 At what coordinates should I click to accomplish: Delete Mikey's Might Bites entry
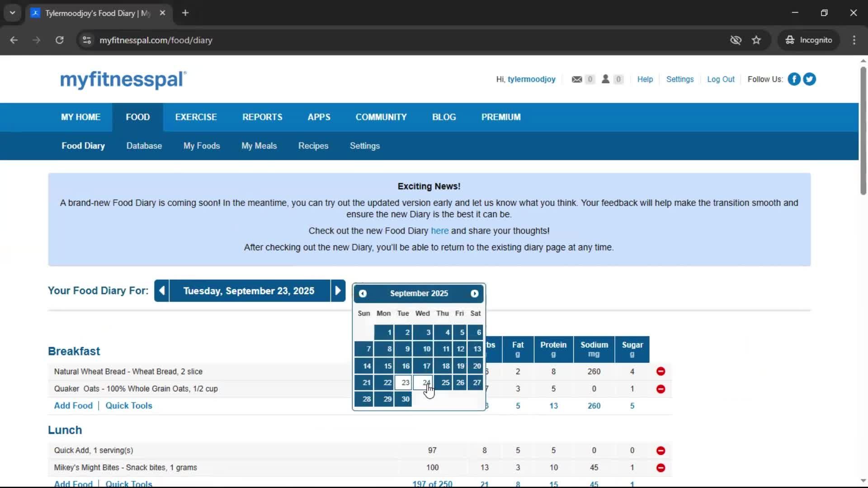660,468
